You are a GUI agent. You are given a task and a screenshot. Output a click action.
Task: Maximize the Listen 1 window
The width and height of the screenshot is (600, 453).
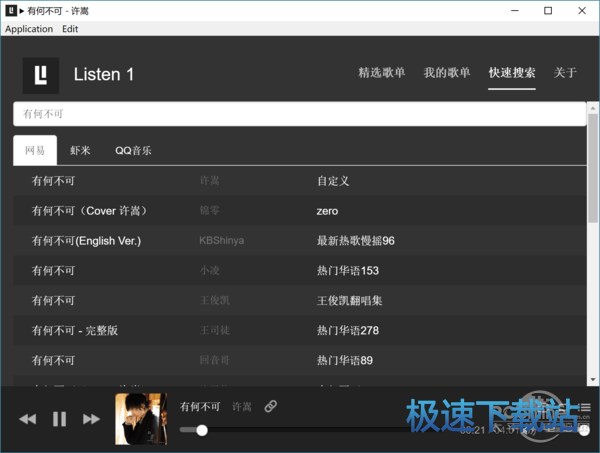pyautogui.click(x=548, y=11)
